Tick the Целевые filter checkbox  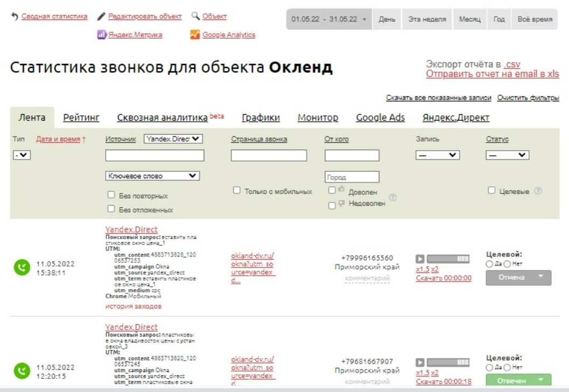[x=491, y=191]
